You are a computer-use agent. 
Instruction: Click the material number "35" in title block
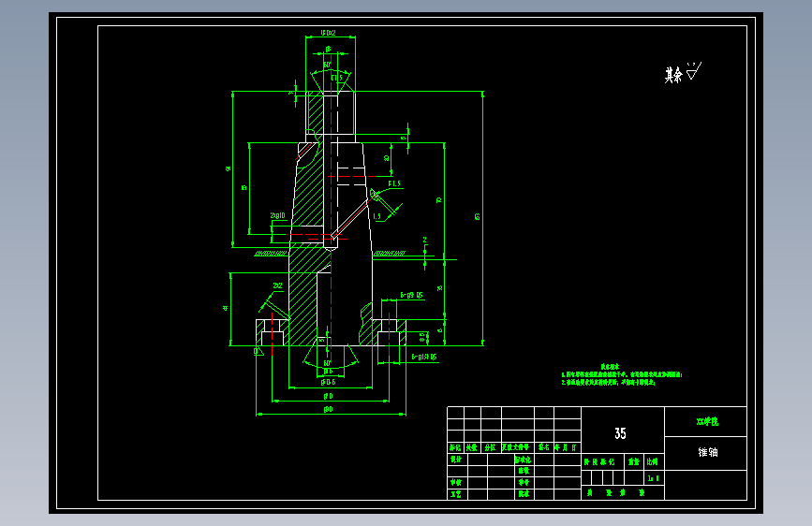tap(620, 433)
